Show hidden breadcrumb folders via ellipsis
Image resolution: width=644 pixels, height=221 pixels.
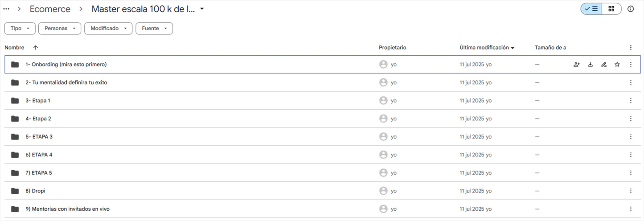[6, 9]
